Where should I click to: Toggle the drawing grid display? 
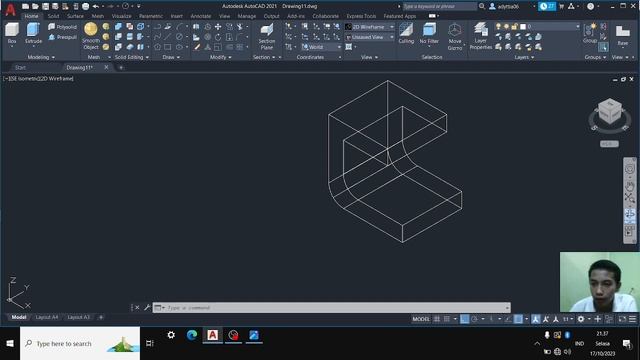click(x=437, y=319)
